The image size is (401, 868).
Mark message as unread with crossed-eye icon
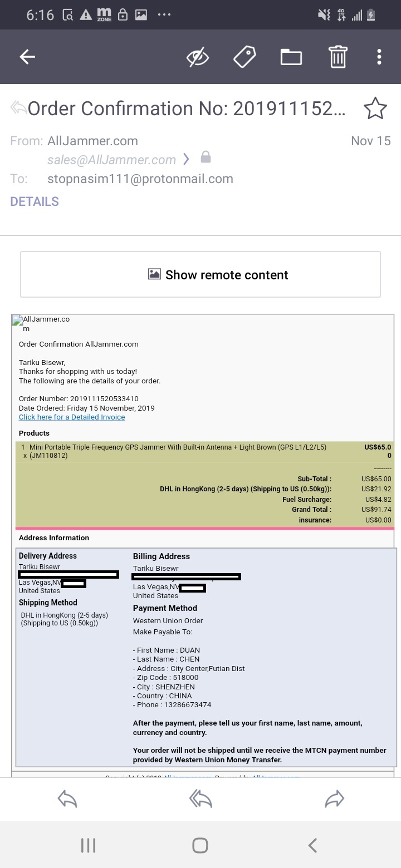(198, 57)
